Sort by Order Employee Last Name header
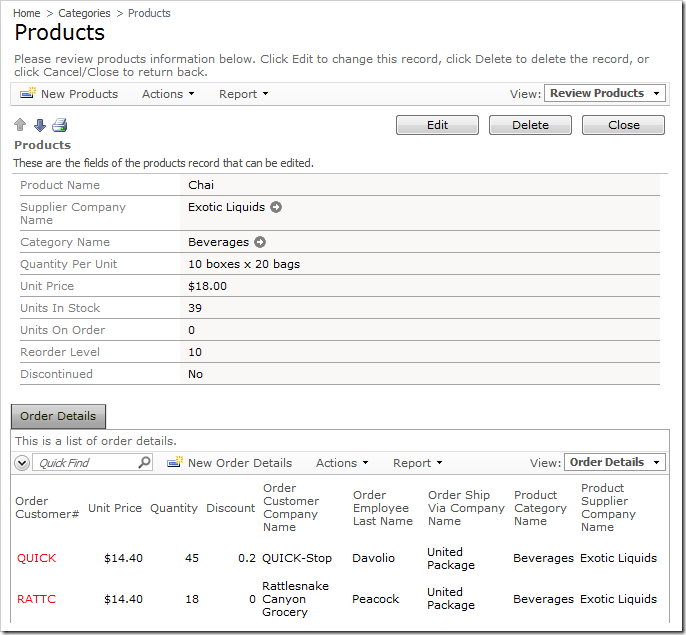Image resolution: width=686 pixels, height=635 pixels. click(x=383, y=508)
